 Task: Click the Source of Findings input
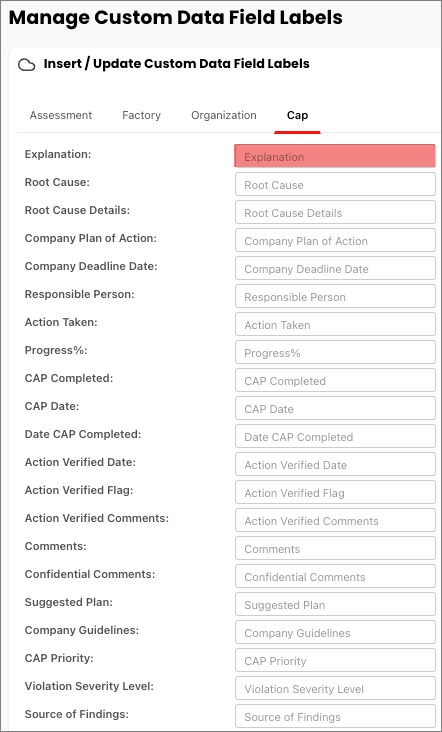335,716
